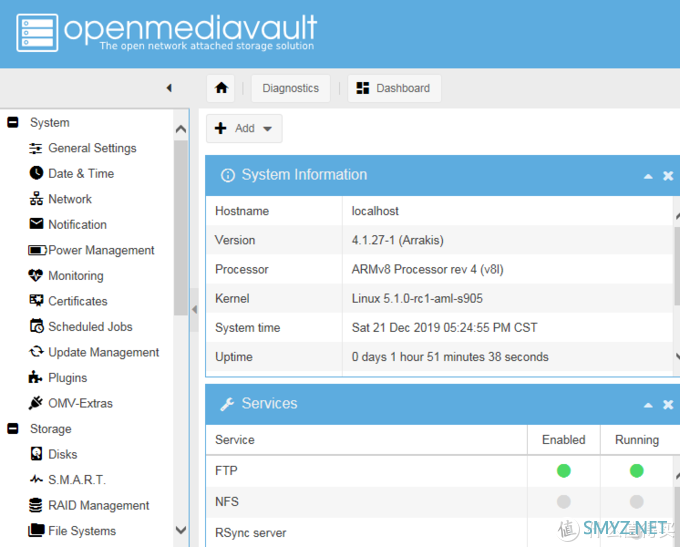Open the Dashboard grid icon
The image size is (680, 547).
(x=363, y=88)
